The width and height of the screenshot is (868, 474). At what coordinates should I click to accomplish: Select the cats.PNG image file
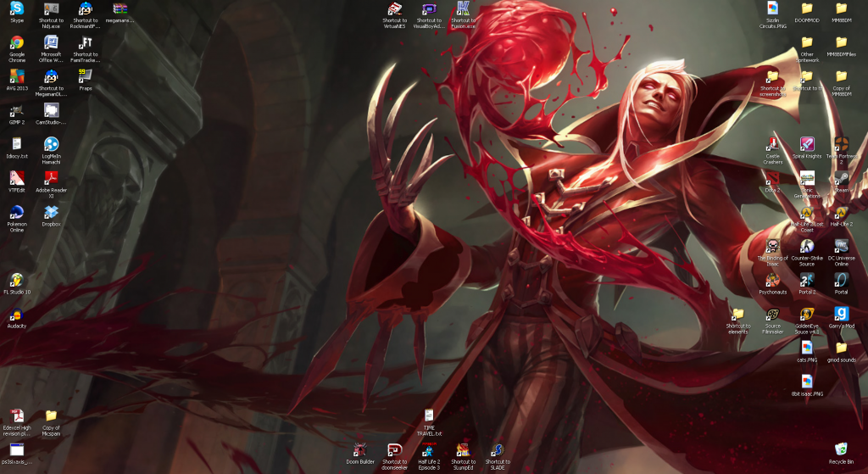tap(807, 348)
